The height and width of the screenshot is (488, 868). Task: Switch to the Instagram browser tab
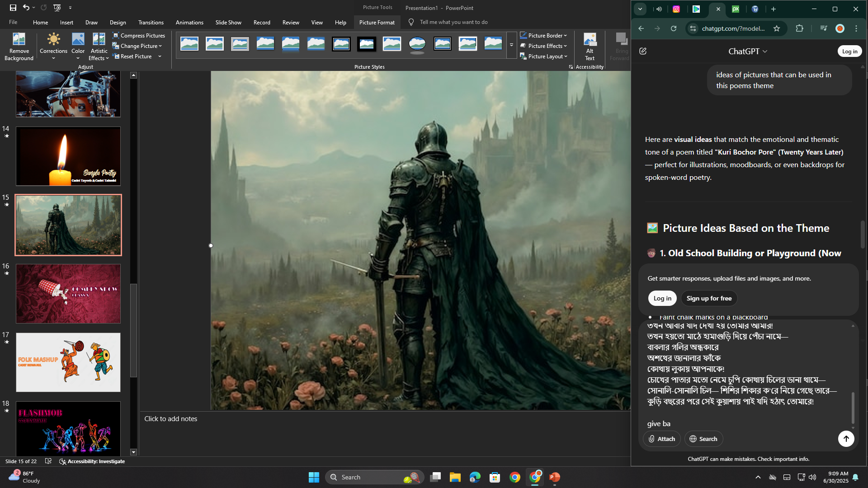(676, 9)
